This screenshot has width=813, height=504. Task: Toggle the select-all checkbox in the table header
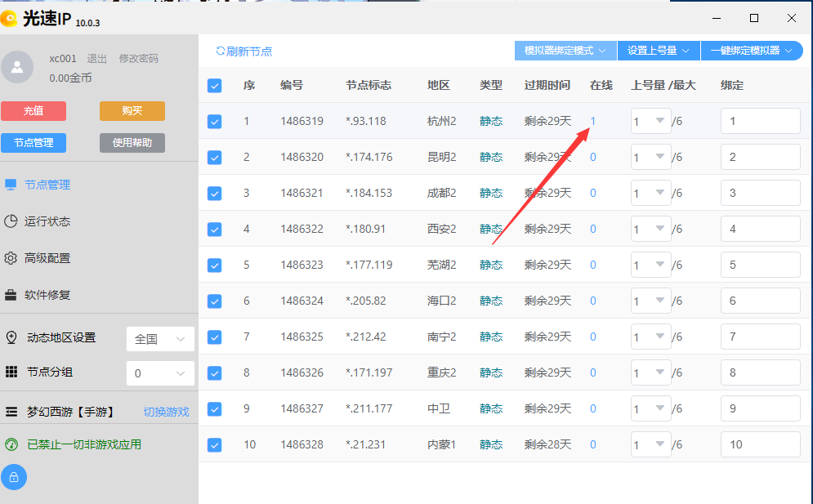214,86
